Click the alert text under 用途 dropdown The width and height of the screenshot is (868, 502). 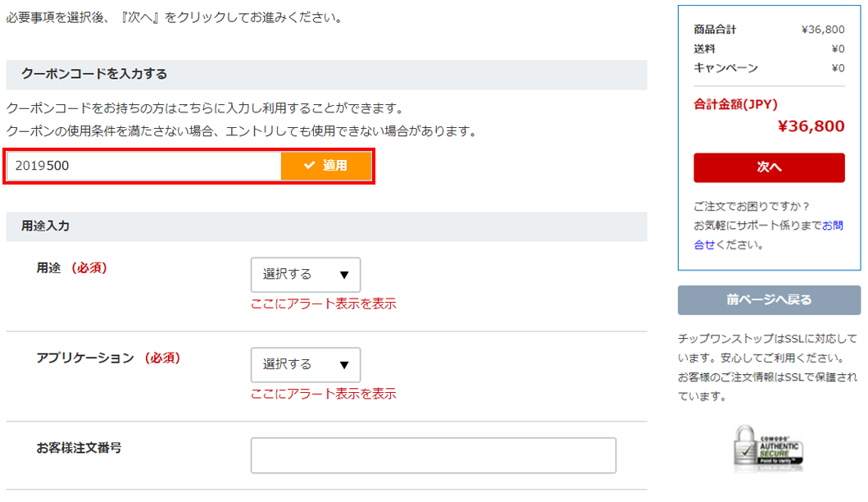323,303
